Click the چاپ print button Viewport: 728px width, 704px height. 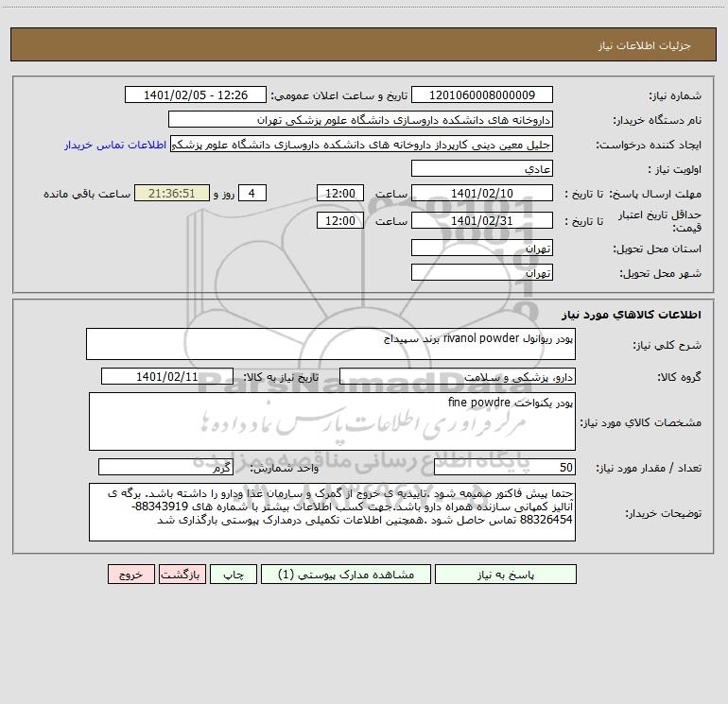(234, 575)
